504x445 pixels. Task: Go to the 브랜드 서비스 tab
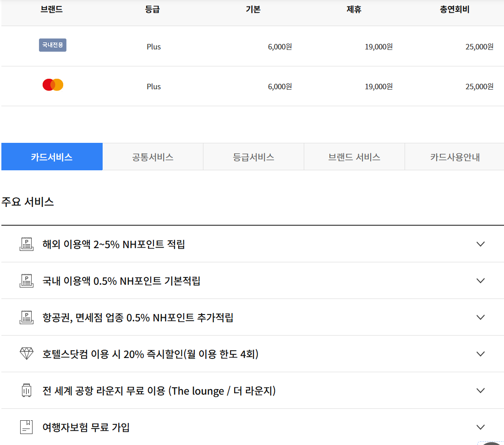(354, 157)
